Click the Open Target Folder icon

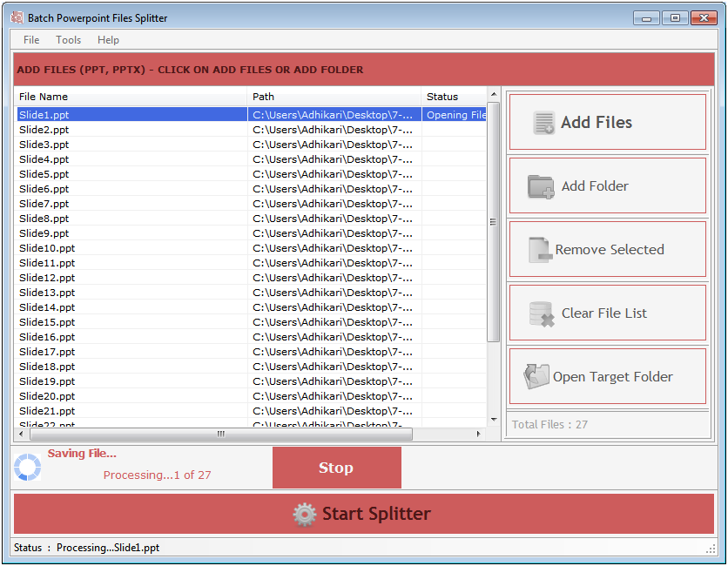(x=536, y=376)
